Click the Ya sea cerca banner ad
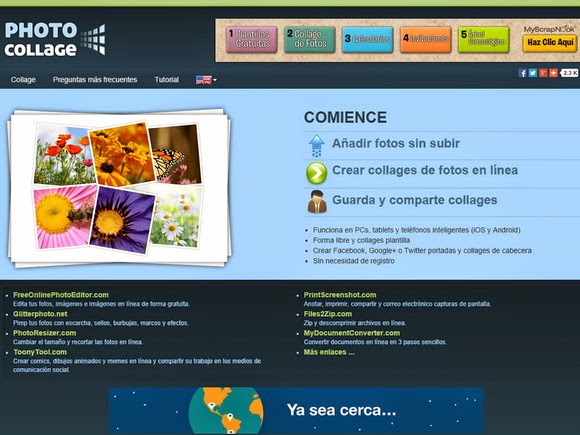 pyautogui.click(x=296, y=411)
